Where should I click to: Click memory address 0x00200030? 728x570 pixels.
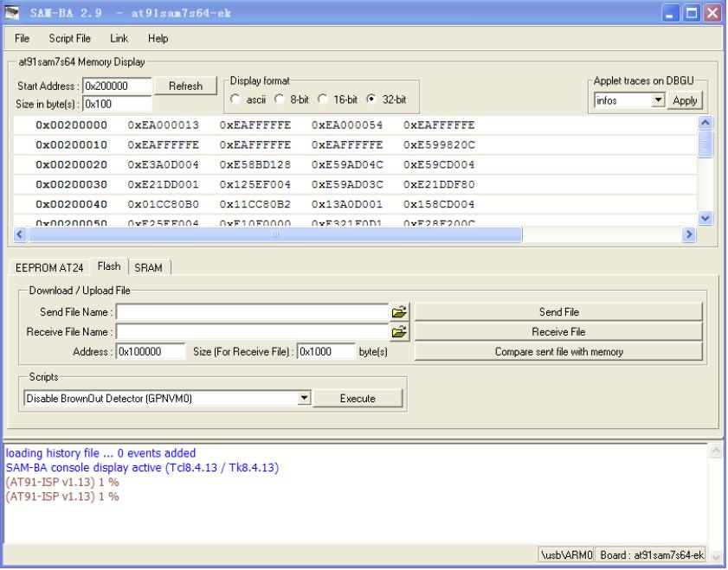click(72, 184)
